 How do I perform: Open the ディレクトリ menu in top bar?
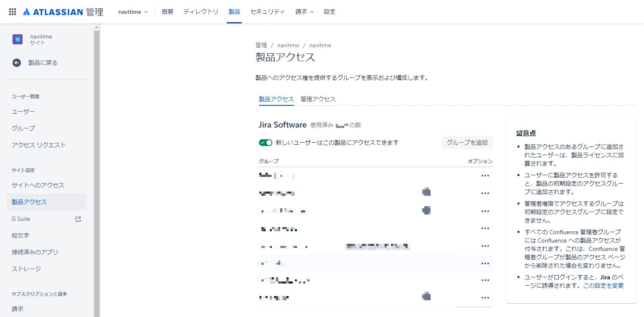(x=200, y=12)
